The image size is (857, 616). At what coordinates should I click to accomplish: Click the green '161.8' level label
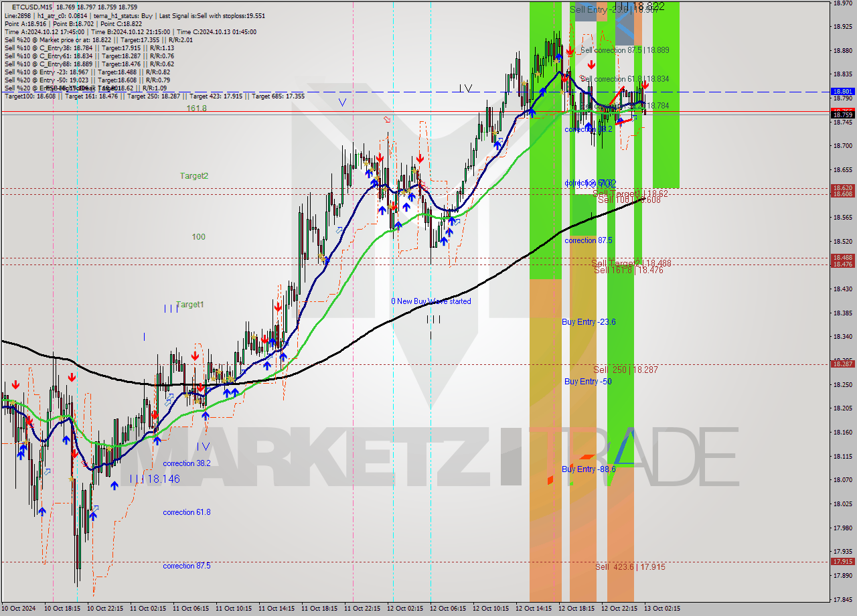(196, 108)
